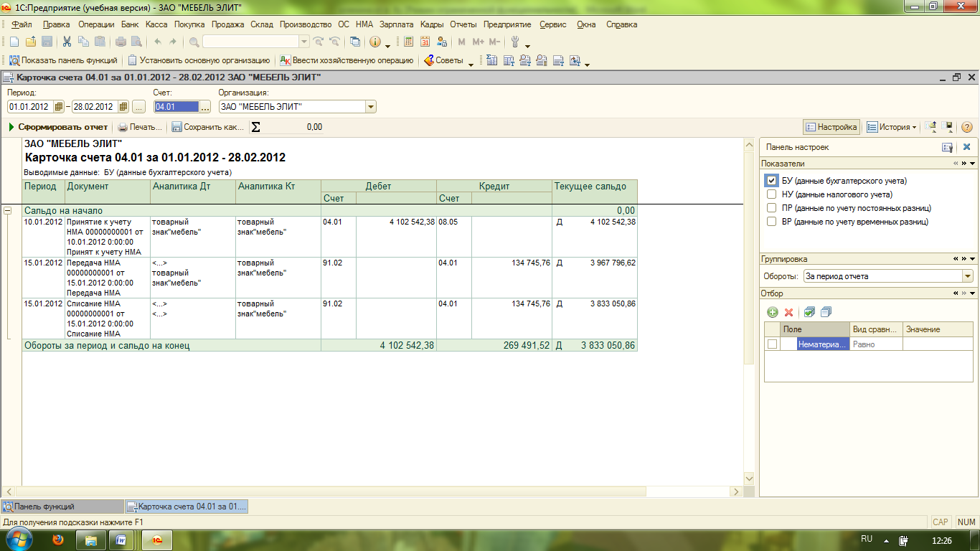Viewport: 980px width, 551px height.
Task: Open the calendar picker for end date 28.02.2012
Action: click(x=123, y=107)
